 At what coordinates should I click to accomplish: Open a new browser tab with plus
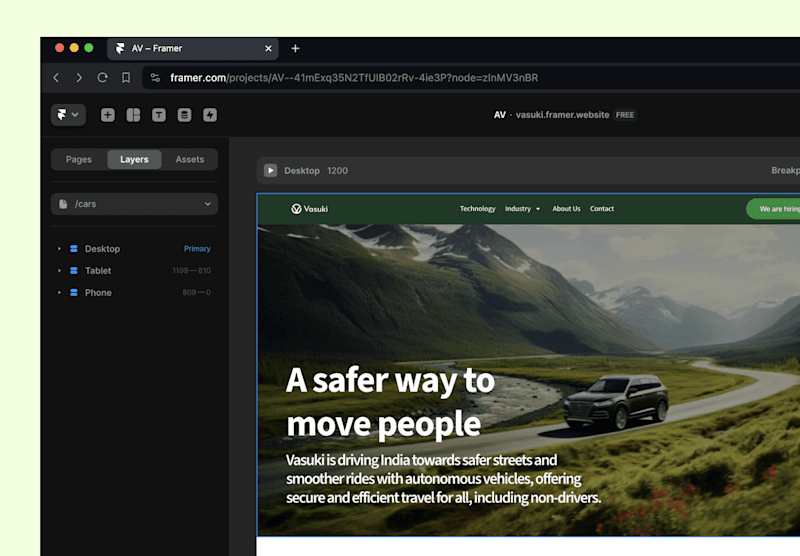[x=295, y=48]
